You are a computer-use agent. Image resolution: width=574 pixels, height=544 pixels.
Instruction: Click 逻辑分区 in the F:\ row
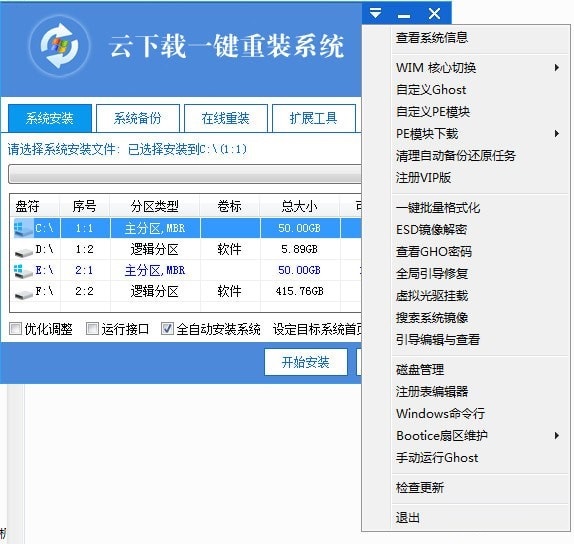point(155,291)
